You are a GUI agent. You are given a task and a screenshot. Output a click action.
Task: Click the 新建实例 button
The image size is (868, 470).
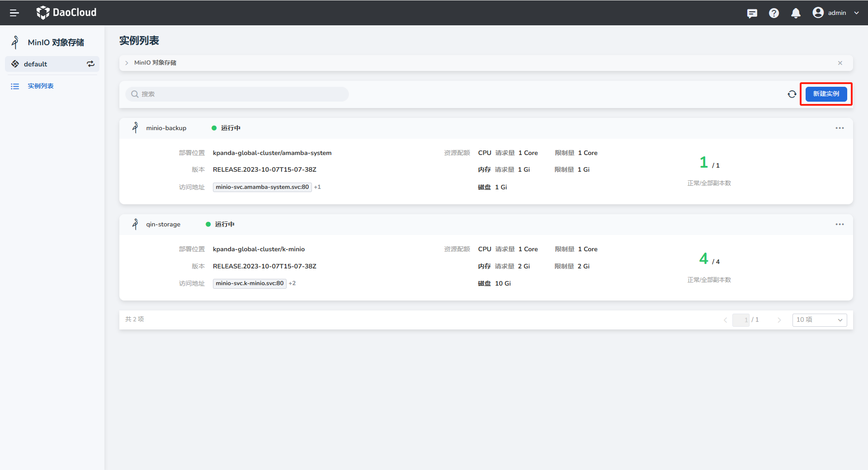826,94
